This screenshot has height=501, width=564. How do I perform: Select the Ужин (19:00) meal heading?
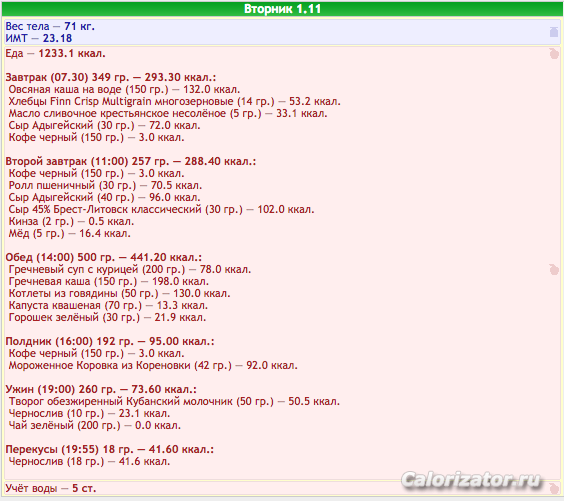(101, 389)
